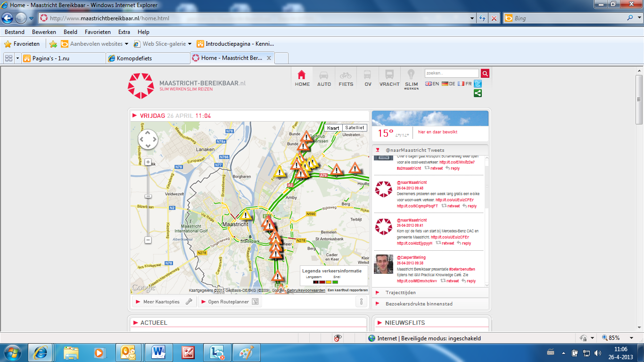Click @CasperStelling tweet author link

[x=411, y=258]
